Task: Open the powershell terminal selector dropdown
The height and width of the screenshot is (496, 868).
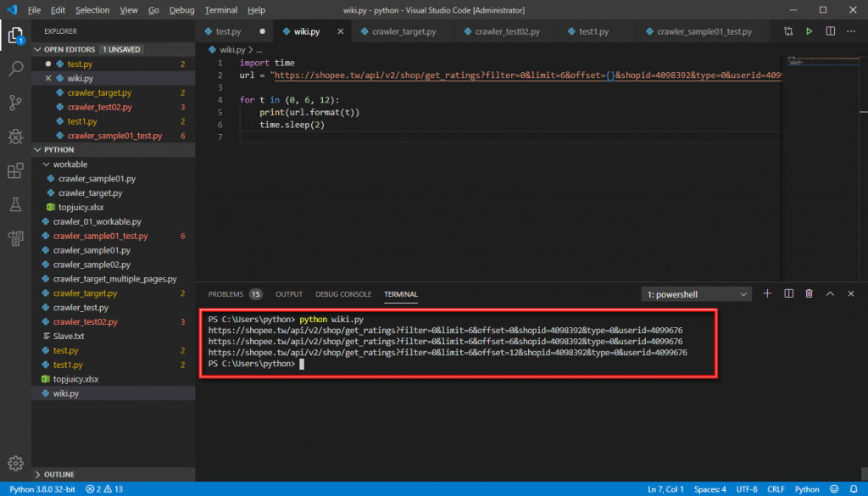Action: [697, 294]
